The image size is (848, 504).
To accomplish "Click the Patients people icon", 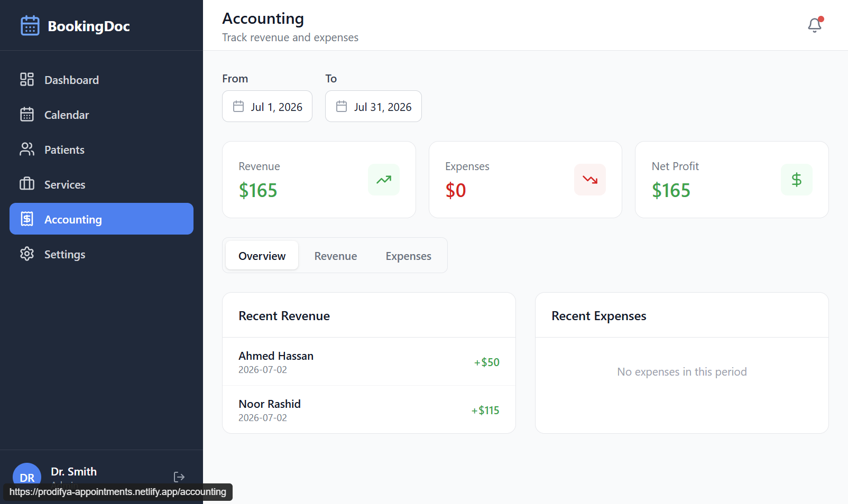I will tap(27, 149).
